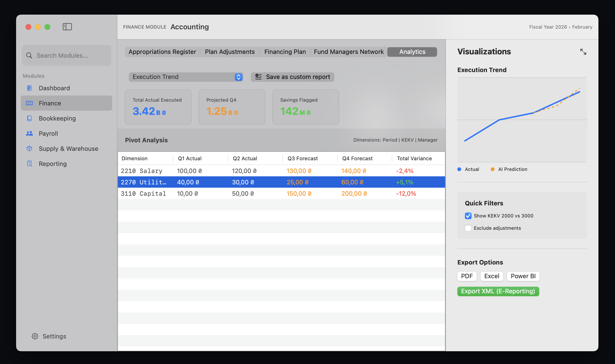615x364 pixels.
Task: Click Export XML (E-Reporting) button
Action: pos(498,291)
